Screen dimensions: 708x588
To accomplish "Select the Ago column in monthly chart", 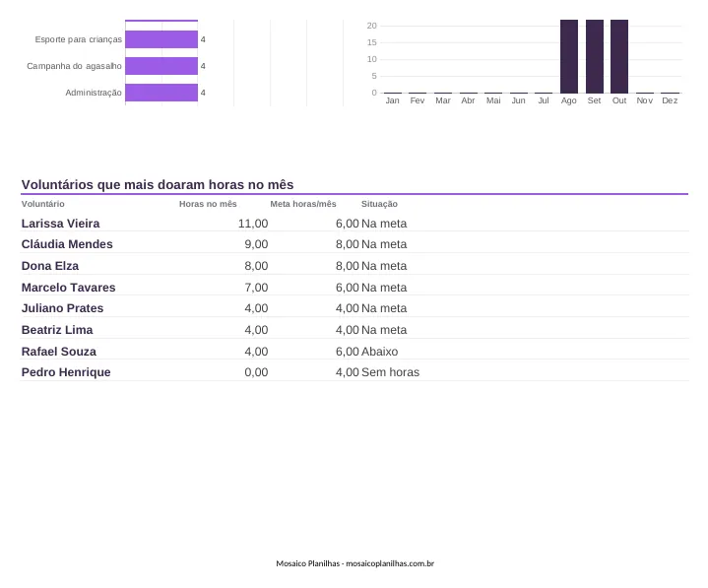I will [569, 56].
